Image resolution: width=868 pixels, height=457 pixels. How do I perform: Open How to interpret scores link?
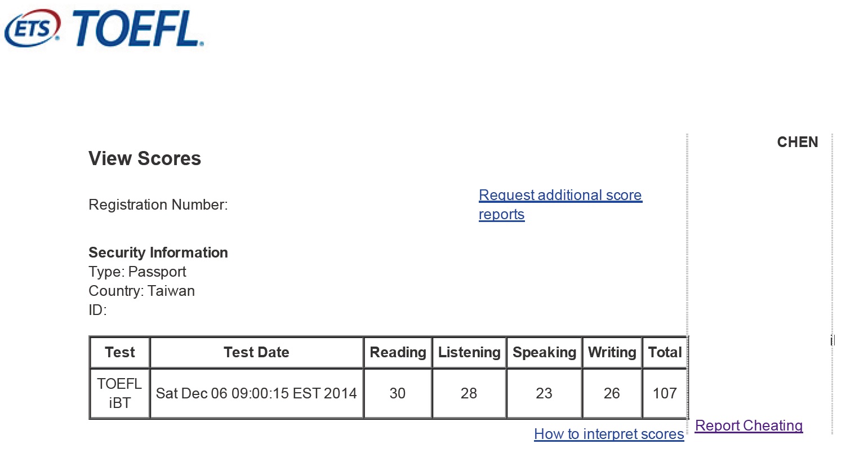point(609,434)
